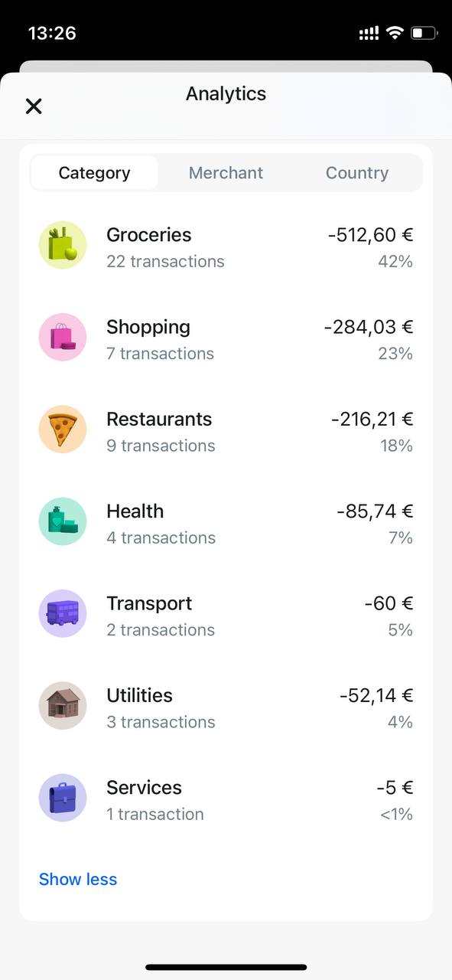Collapse list with Show less
The width and height of the screenshot is (452, 980).
coord(78,879)
